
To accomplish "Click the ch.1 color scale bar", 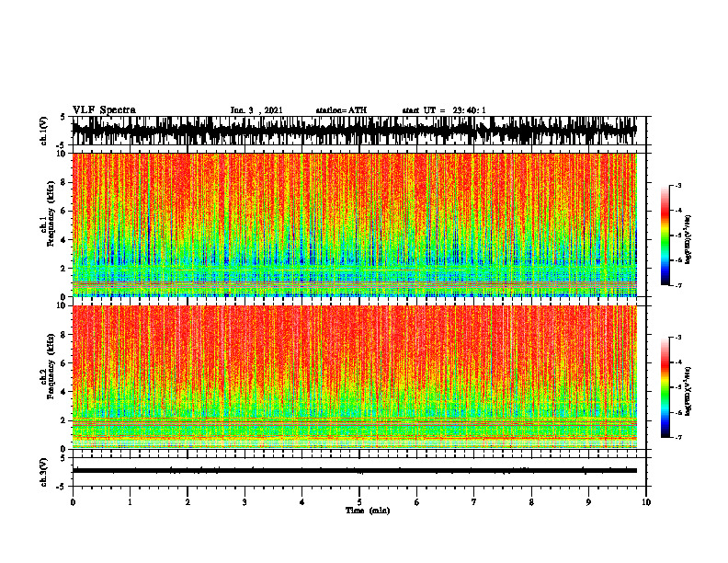I will tap(665, 236).
